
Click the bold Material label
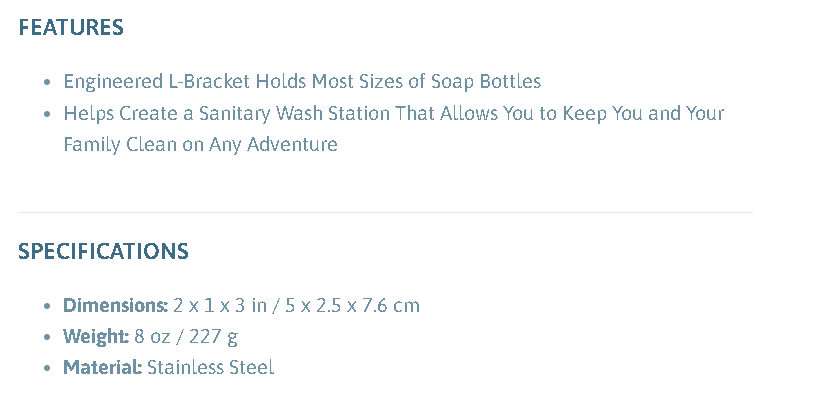[x=102, y=367]
